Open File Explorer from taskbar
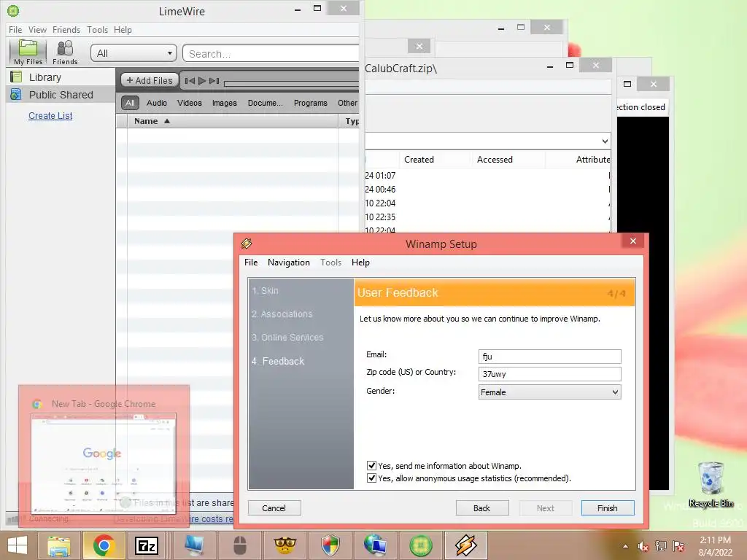 tap(58, 545)
